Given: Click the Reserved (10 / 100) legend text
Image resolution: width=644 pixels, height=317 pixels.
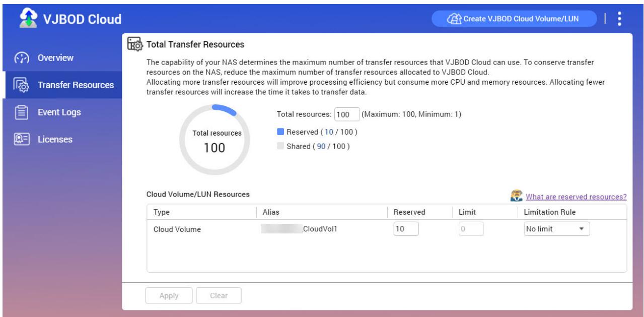Looking at the screenshot, I should coord(322,132).
